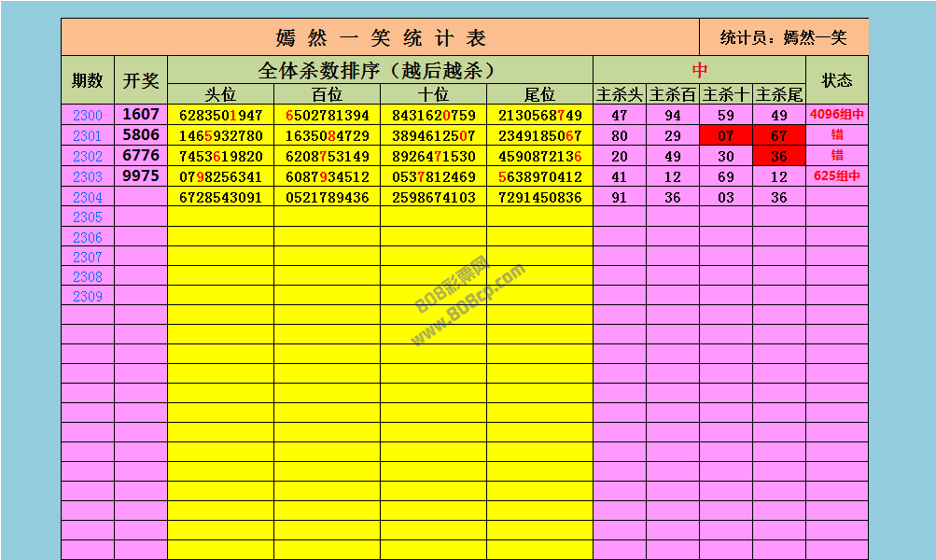Select draw result 5806
The image size is (936, 560).
[141, 135]
